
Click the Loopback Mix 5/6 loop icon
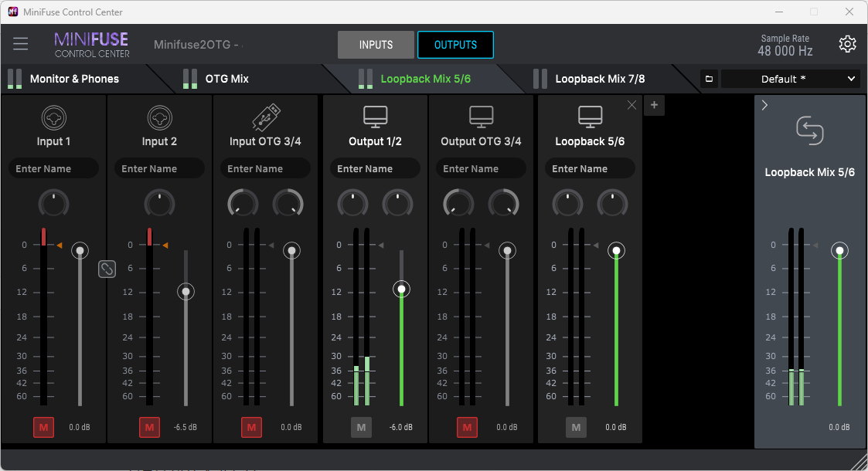point(809,131)
